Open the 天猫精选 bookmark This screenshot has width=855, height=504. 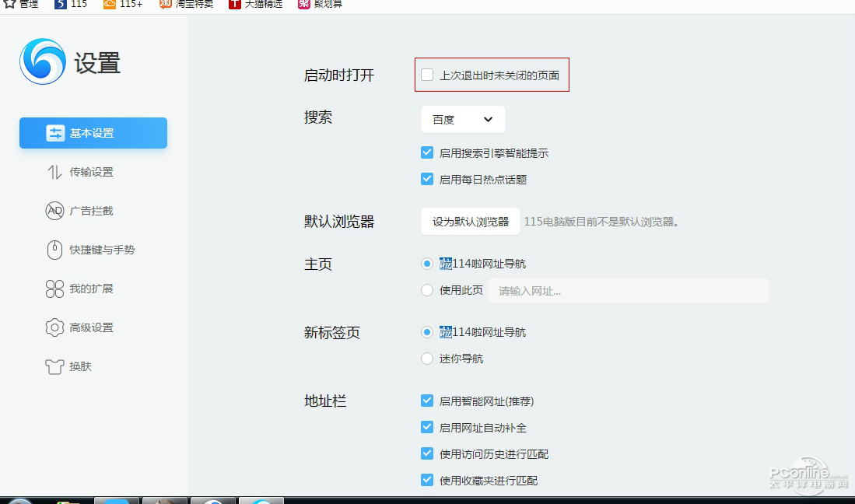click(256, 5)
